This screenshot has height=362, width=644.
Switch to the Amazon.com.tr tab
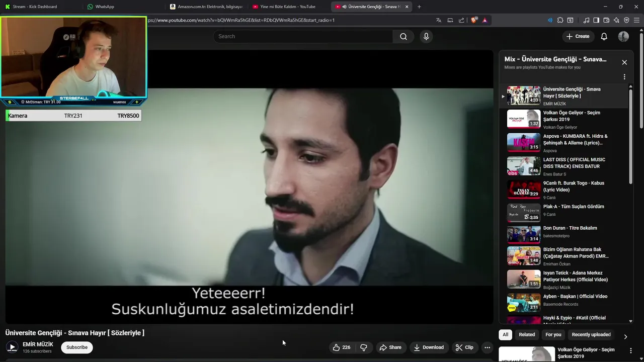point(207,7)
